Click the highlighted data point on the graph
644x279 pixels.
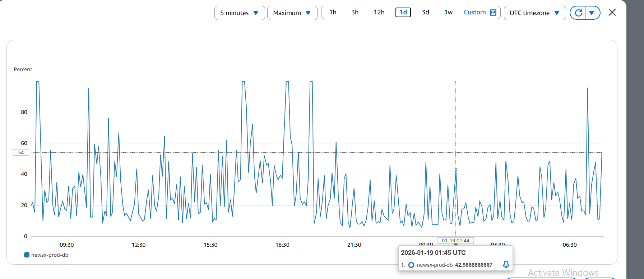(456, 170)
